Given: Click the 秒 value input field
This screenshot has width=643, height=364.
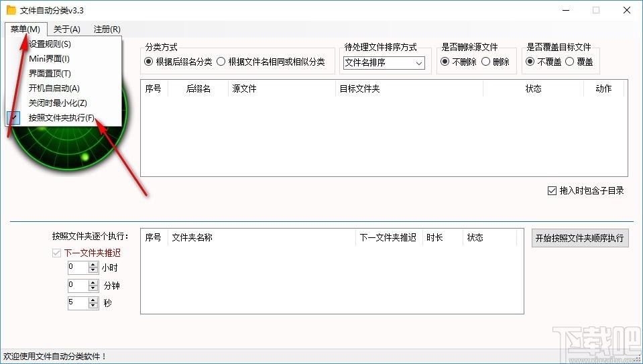Looking at the screenshot, I should (78, 303).
